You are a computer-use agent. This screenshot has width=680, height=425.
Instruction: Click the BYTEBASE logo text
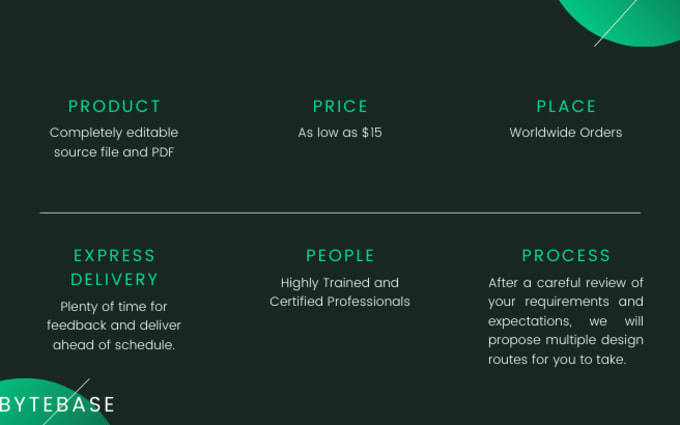57,405
